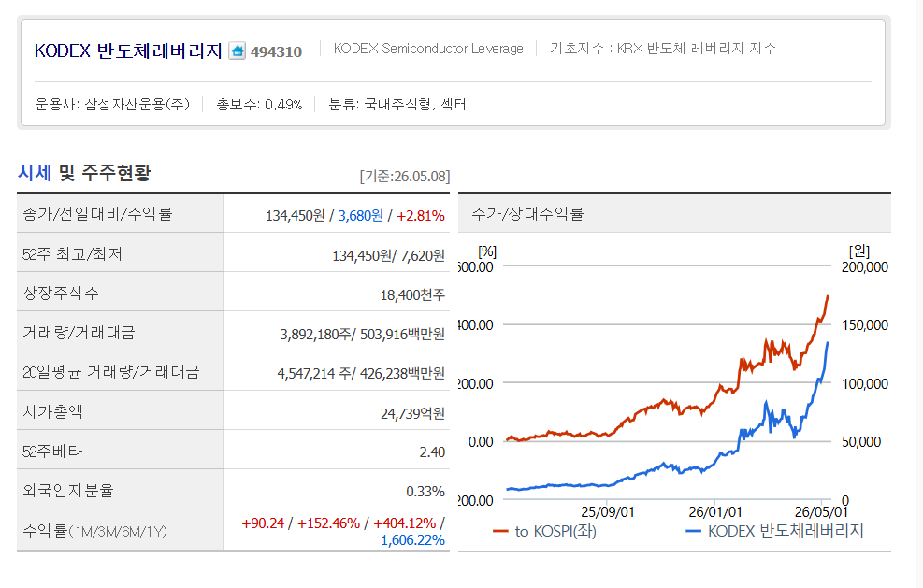Click the 50,000 right axis label
The height and width of the screenshot is (588, 923).
pyautogui.click(x=861, y=442)
